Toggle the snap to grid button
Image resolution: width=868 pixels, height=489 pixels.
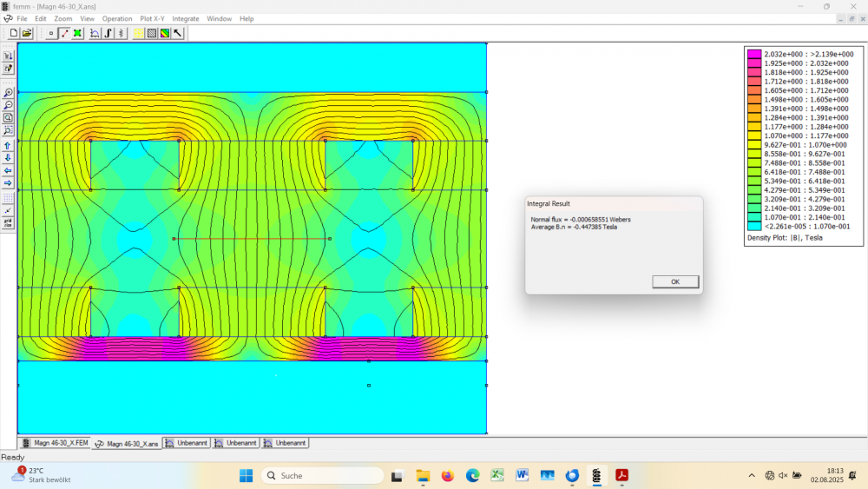pyautogui.click(x=8, y=210)
